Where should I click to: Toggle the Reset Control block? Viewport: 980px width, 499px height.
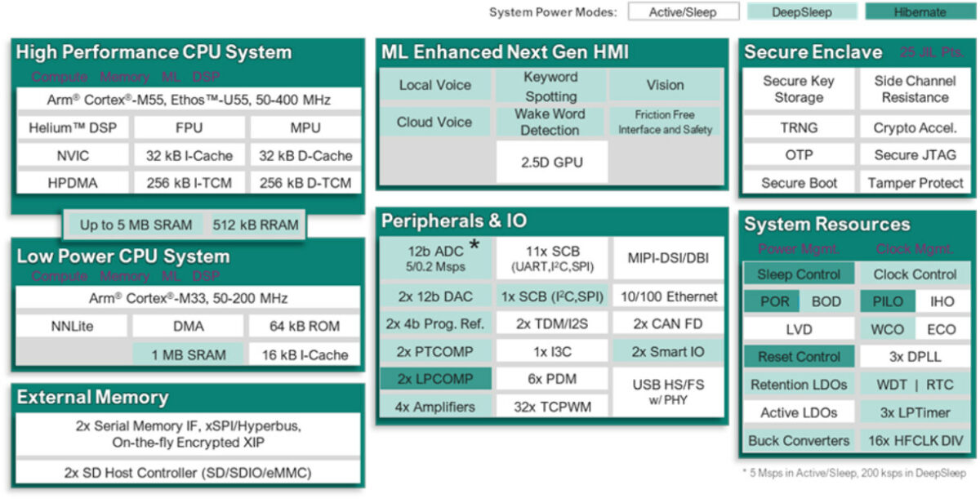pos(799,357)
